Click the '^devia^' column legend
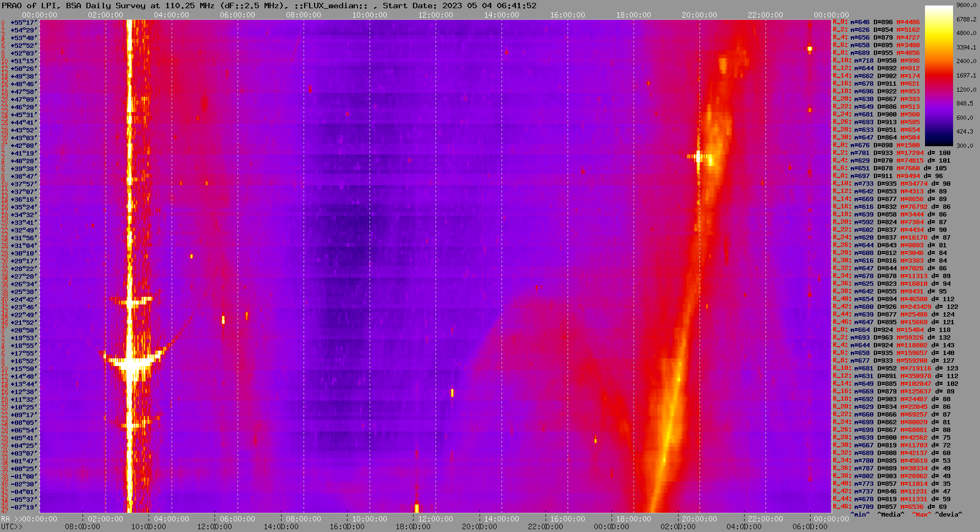The image size is (980, 532). tap(949, 515)
